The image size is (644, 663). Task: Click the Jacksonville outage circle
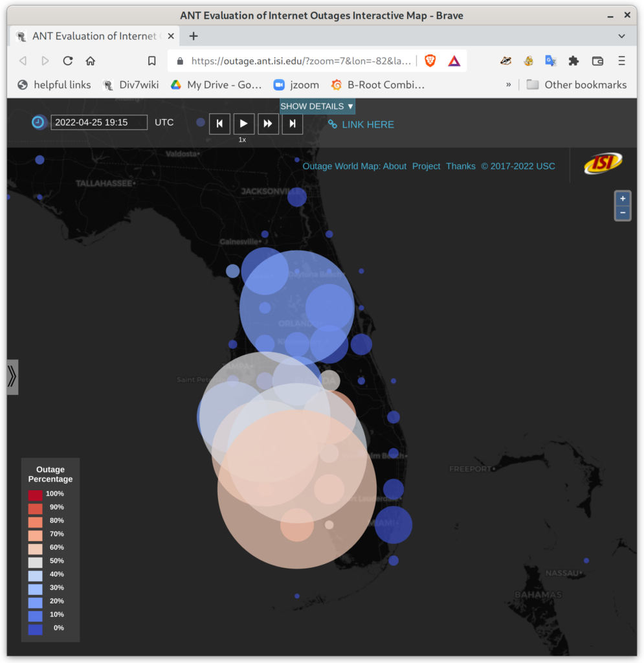point(297,197)
